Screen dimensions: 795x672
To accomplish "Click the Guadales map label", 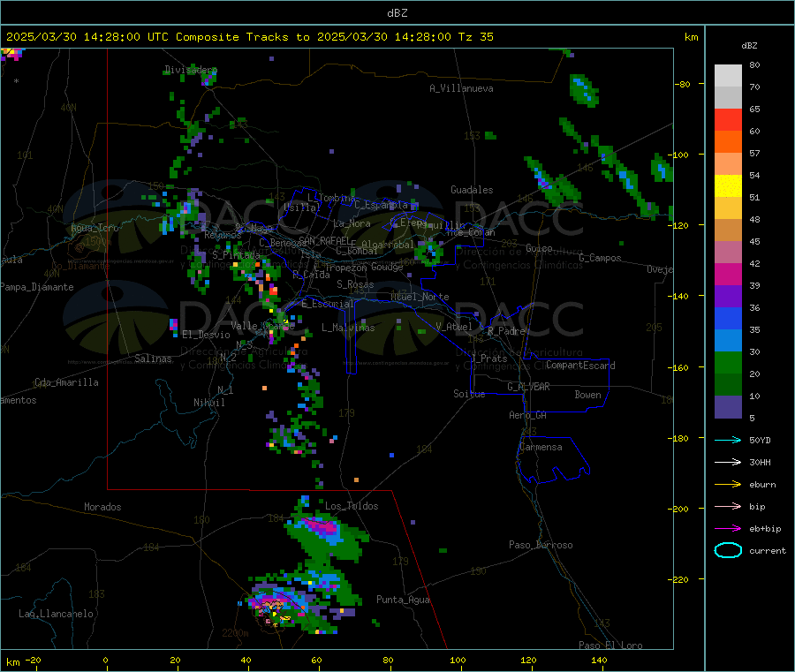I will tap(472, 190).
